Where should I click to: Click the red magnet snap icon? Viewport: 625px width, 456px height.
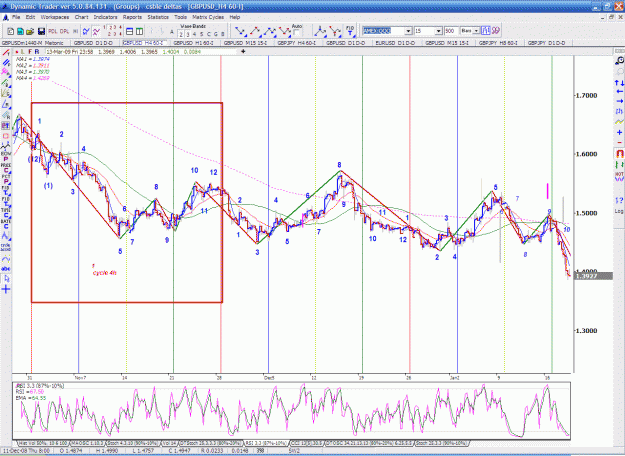[619, 153]
